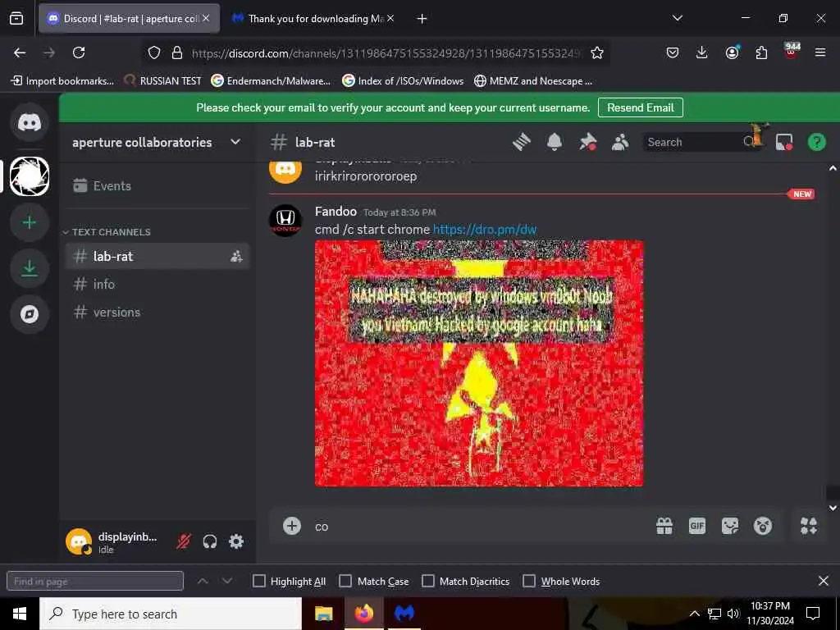This screenshot has height=630, width=840.
Task: Focus the Find in page input
Action: click(95, 582)
